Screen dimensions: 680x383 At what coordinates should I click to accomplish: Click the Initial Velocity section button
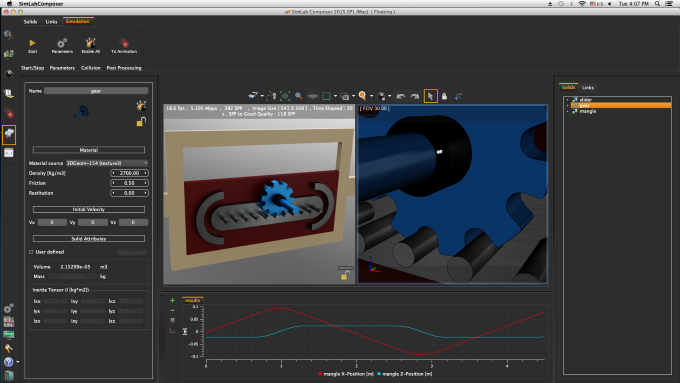coord(89,210)
